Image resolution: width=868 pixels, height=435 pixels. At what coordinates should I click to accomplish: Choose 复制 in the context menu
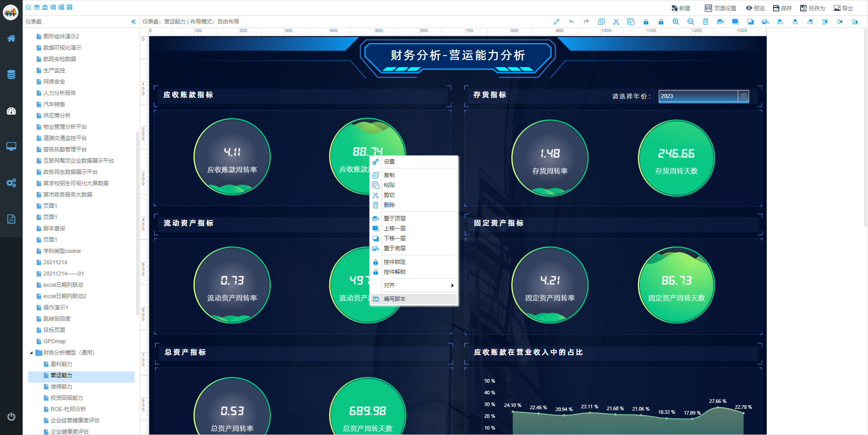point(414,175)
